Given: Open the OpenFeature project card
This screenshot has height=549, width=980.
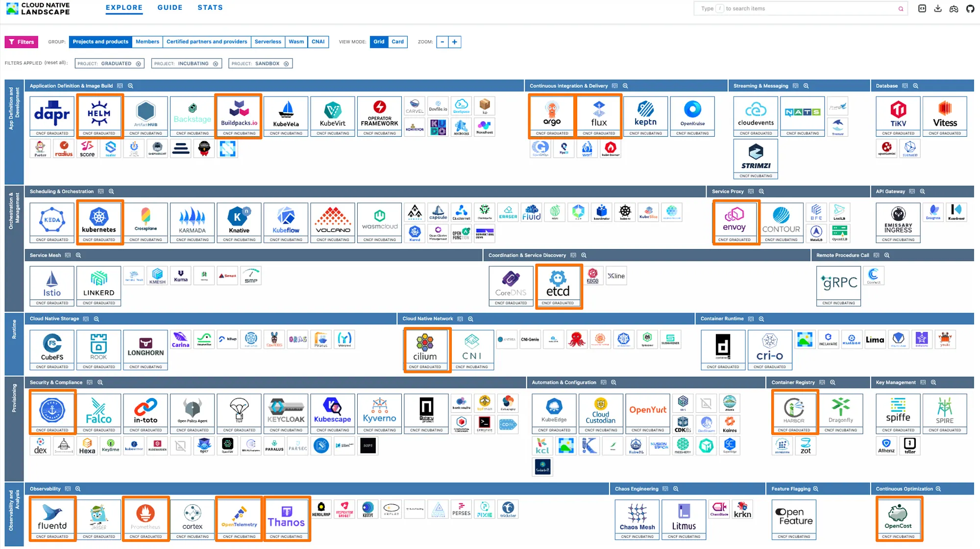Looking at the screenshot, I should click(794, 520).
